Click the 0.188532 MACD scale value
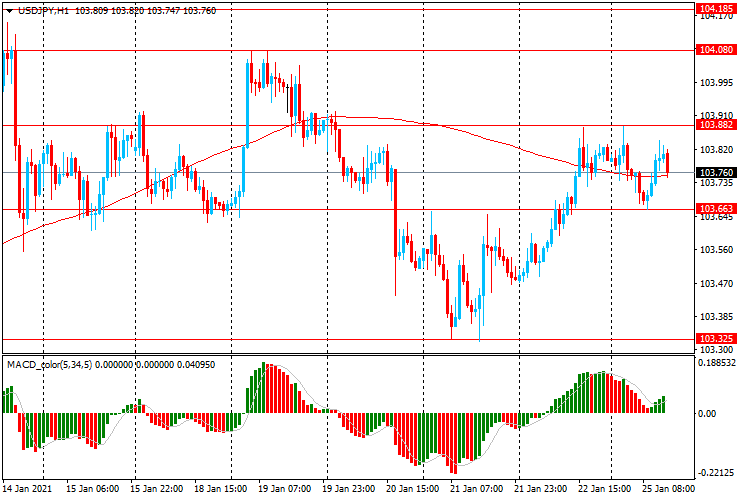 click(716, 363)
